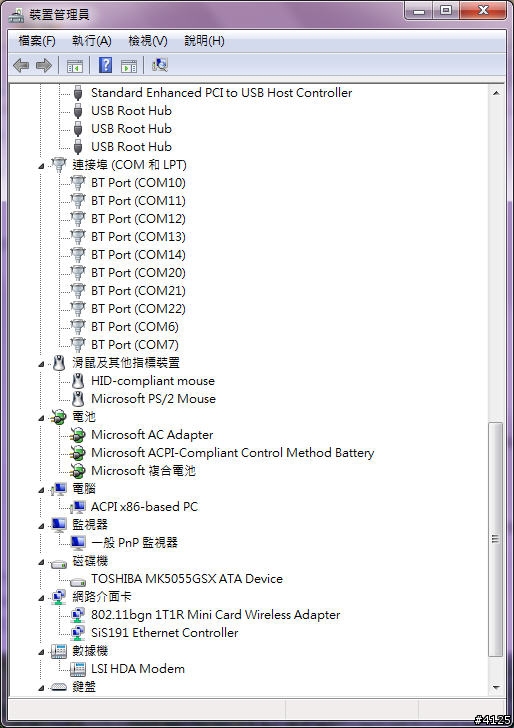The width and height of the screenshot is (514, 728).
Task: Select the computer icon beside ACPI x86-based PC
Action: click(x=78, y=507)
